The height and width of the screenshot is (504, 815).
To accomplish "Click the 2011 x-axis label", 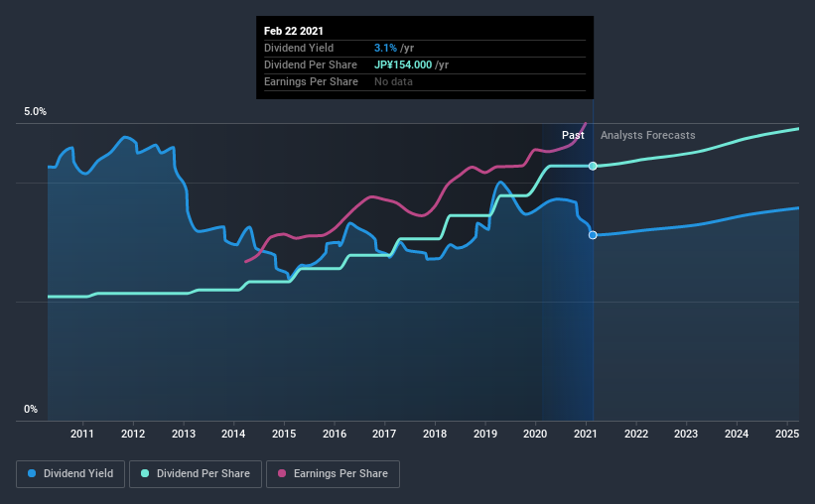I will (x=82, y=434).
